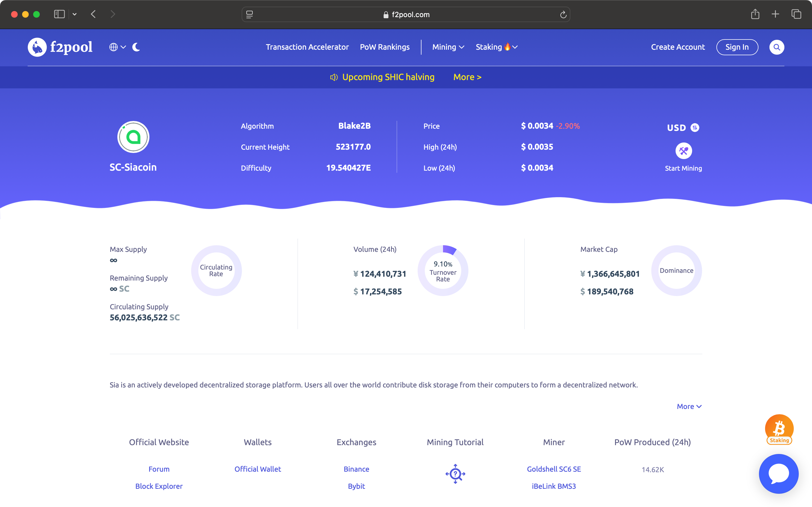Toggle dark mode moon icon
The height and width of the screenshot is (507, 812).
136,47
